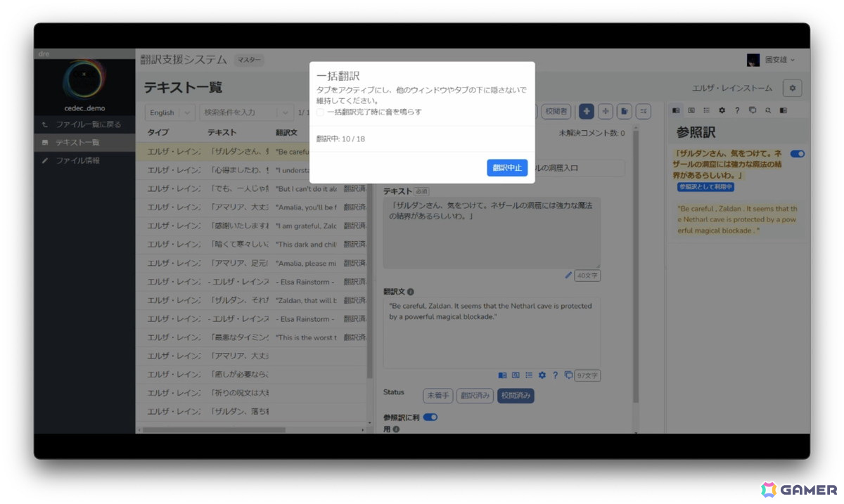This screenshot has height=504, width=844.
Task: Click question mark icon below translation box
Action: click(555, 375)
